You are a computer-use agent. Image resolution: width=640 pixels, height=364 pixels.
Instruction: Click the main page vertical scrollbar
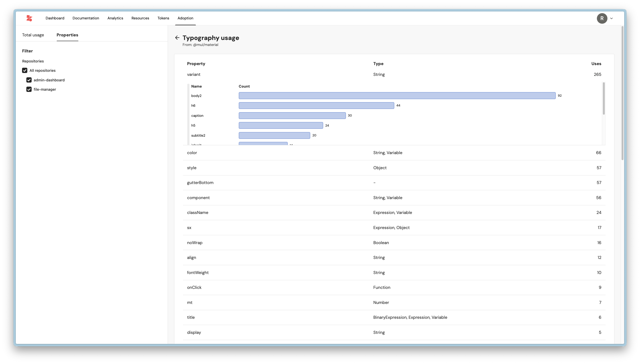[x=622, y=93]
